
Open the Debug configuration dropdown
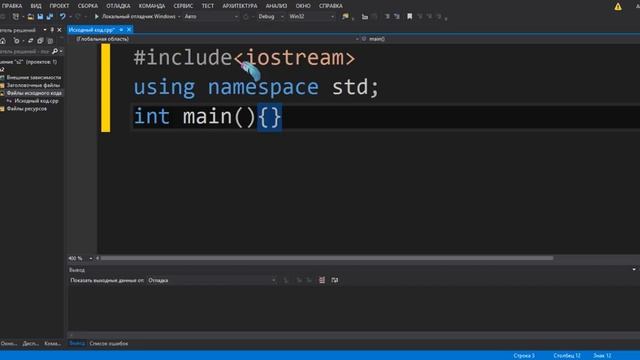pyautogui.click(x=270, y=17)
